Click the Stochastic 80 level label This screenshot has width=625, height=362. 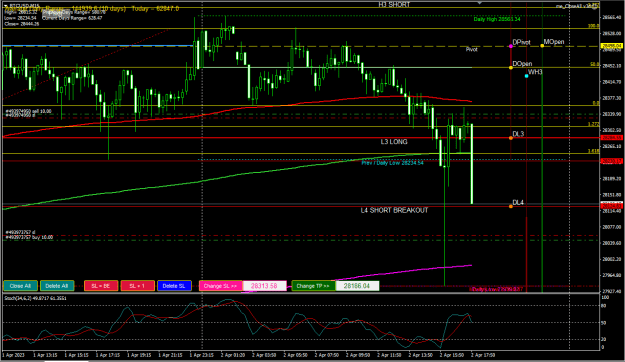[x=603, y=306]
